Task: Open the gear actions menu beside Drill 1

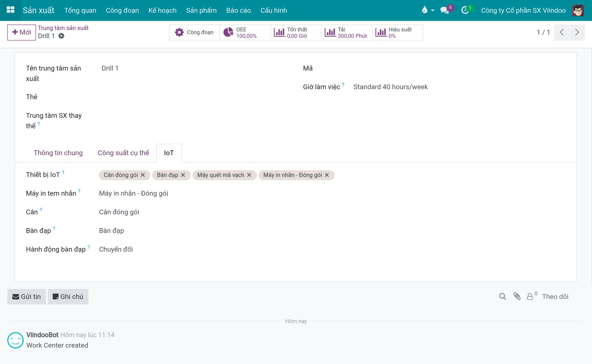Action: tap(61, 36)
